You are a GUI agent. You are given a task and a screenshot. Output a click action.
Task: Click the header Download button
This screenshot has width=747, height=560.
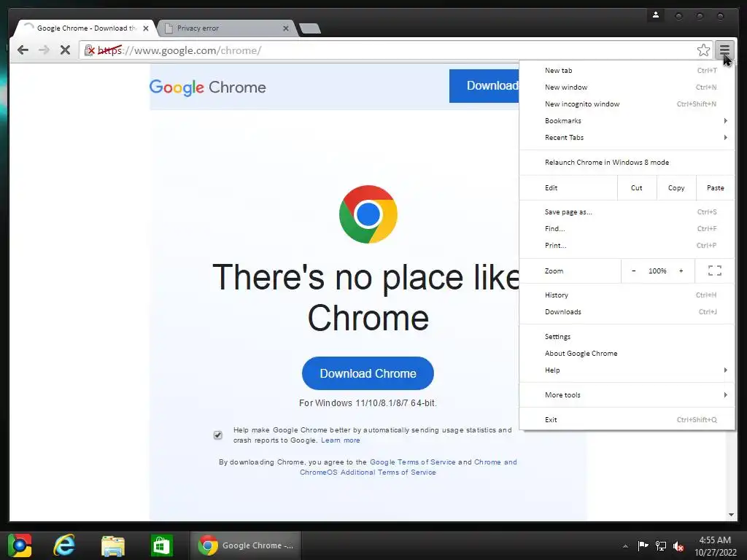tap(484, 86)
